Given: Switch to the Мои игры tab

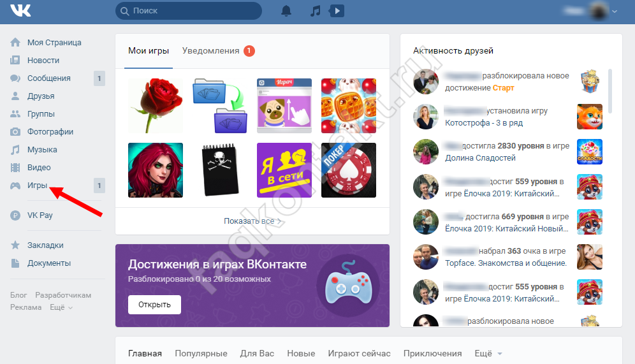Looking at the screenshot, I should click(x=149, y=51).
